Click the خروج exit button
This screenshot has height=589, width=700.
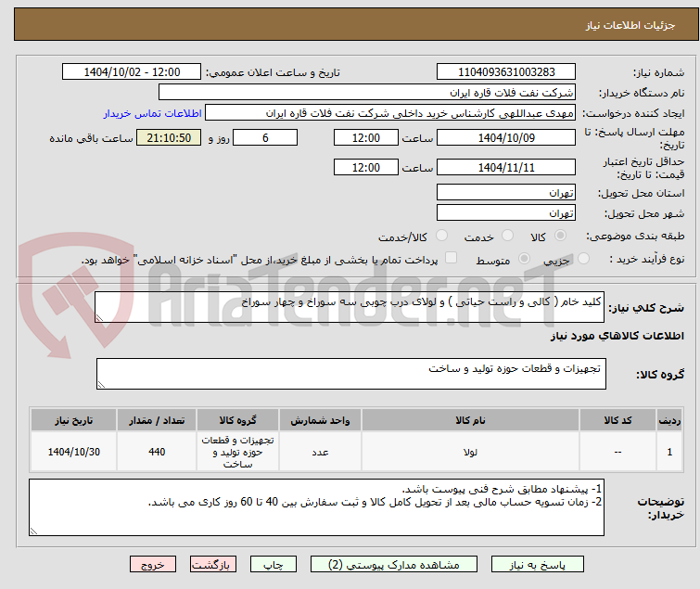point(153,565)
